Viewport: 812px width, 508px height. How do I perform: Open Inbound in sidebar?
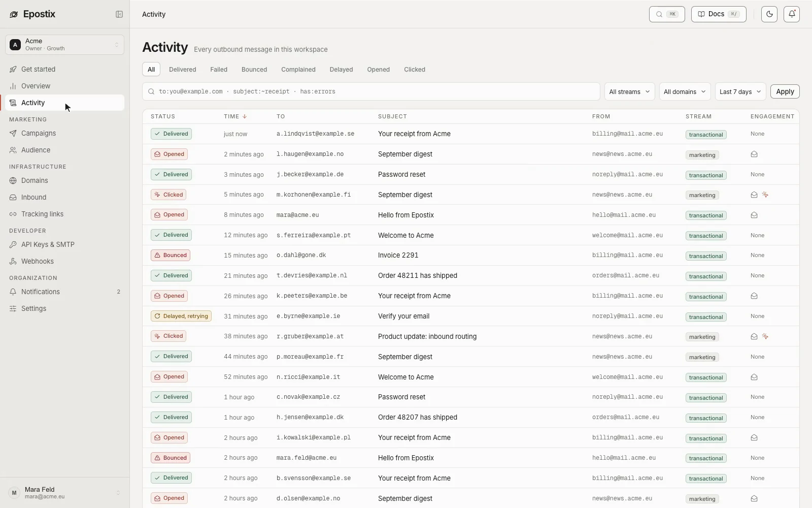(64, 197)
